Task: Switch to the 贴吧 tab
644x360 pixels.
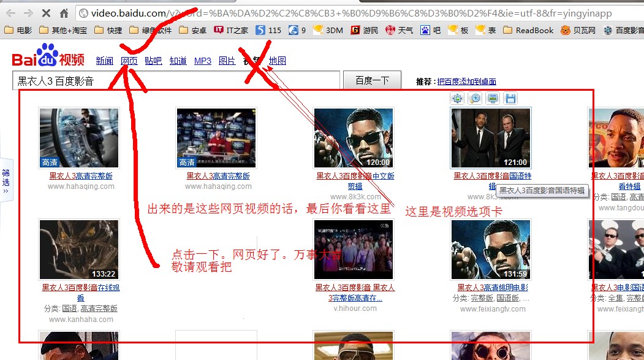Action: tap(153, 61)
